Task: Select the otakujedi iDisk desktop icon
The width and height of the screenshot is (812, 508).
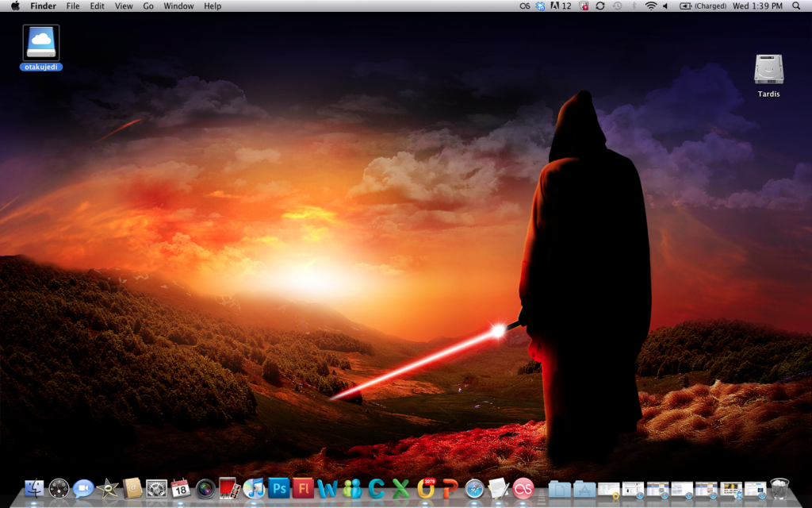Action: [x=41, y=47]
